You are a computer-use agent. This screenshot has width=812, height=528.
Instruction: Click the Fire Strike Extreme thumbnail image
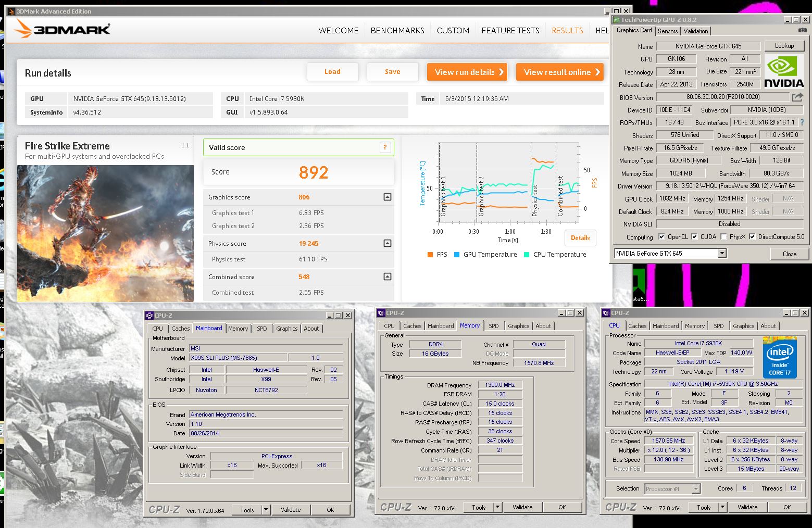[105, 233]
